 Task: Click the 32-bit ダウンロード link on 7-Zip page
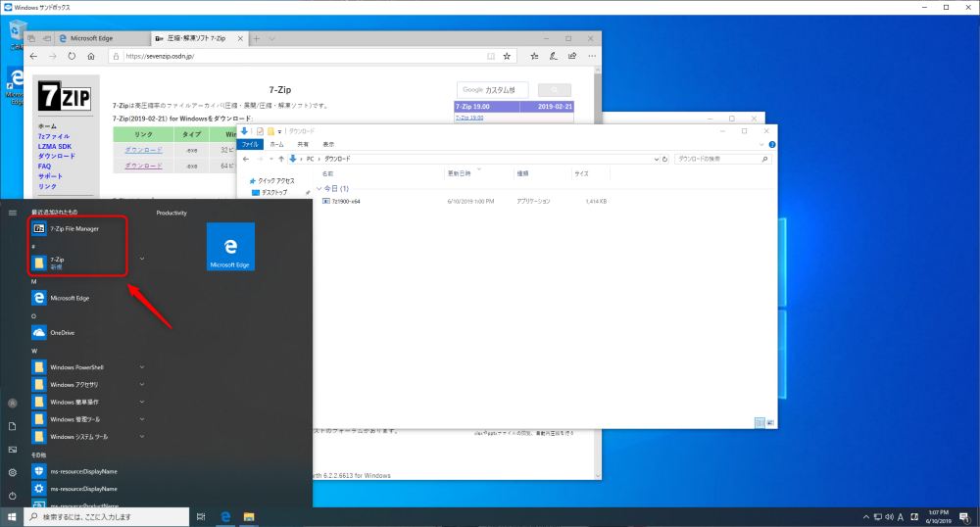coord(143,150)
